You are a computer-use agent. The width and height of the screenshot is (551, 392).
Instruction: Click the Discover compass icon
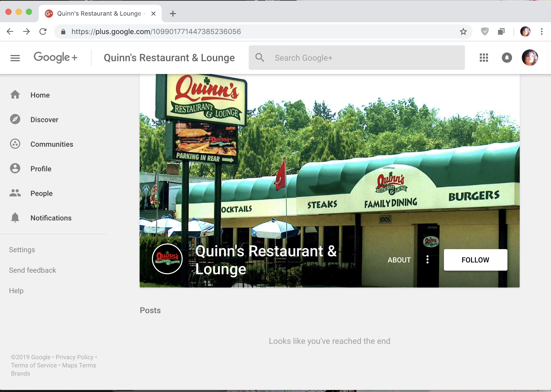pos(15,119)
